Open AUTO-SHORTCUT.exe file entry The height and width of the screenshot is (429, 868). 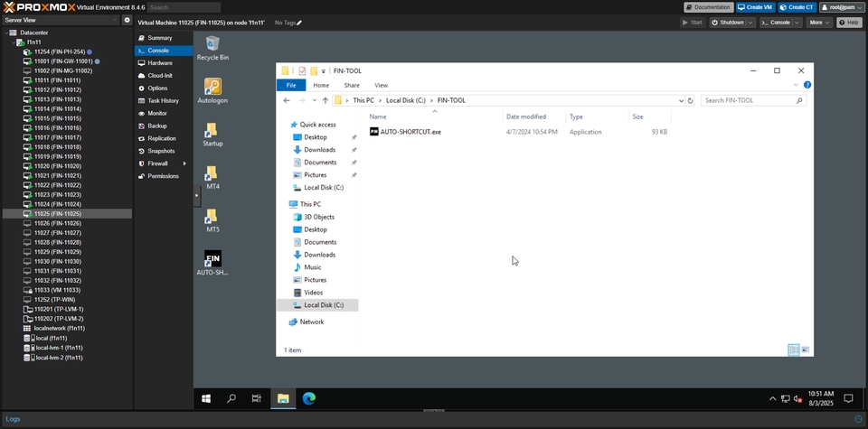(x=410, y=132)
